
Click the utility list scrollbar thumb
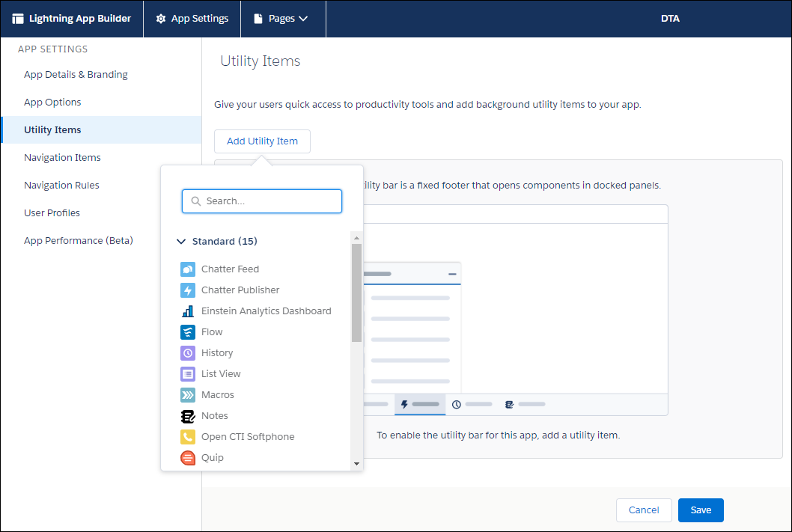[x=356, y=293]
